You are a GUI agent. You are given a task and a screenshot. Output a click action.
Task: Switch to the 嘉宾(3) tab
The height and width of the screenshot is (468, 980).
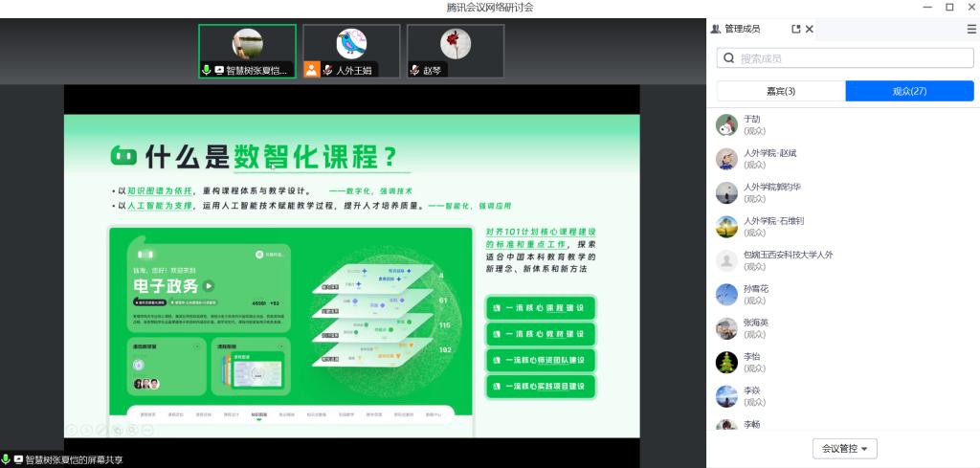tap(781, 91)
